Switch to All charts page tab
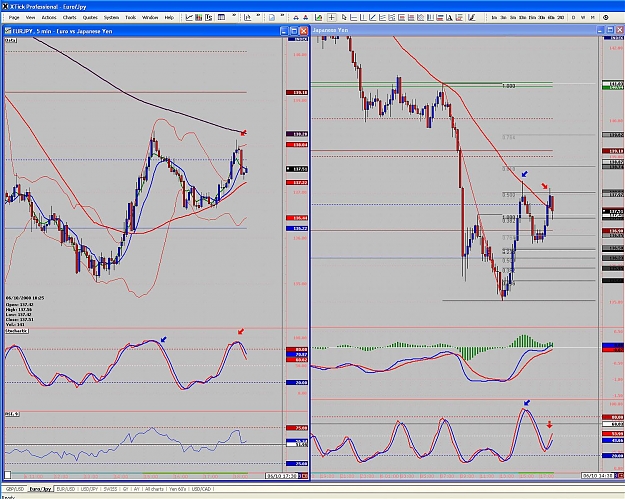This screenshot has width=625, height=499. tap(154, 489)
